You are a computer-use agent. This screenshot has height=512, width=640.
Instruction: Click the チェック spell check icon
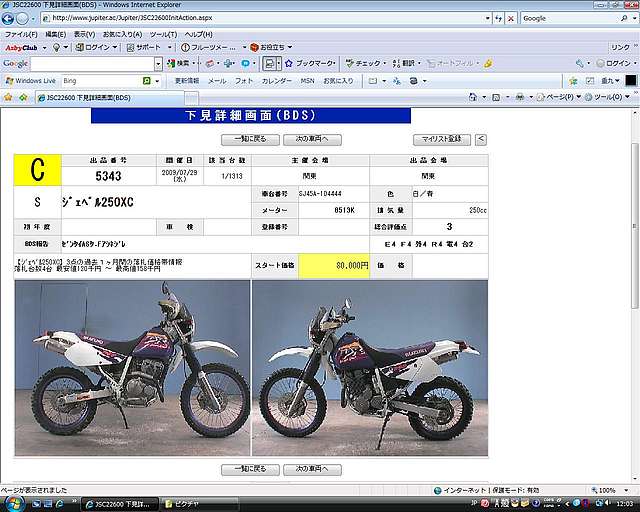point(349,63)
